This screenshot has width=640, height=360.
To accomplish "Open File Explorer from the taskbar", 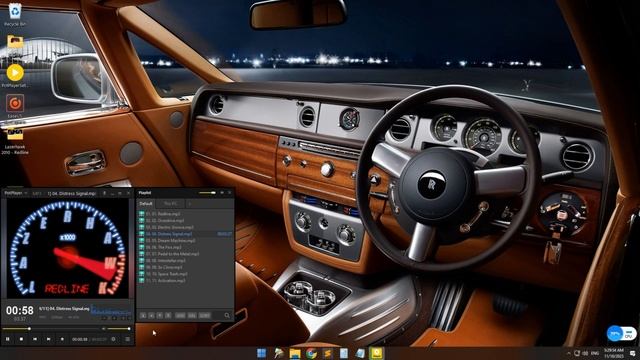I will (x=295, y=353).
